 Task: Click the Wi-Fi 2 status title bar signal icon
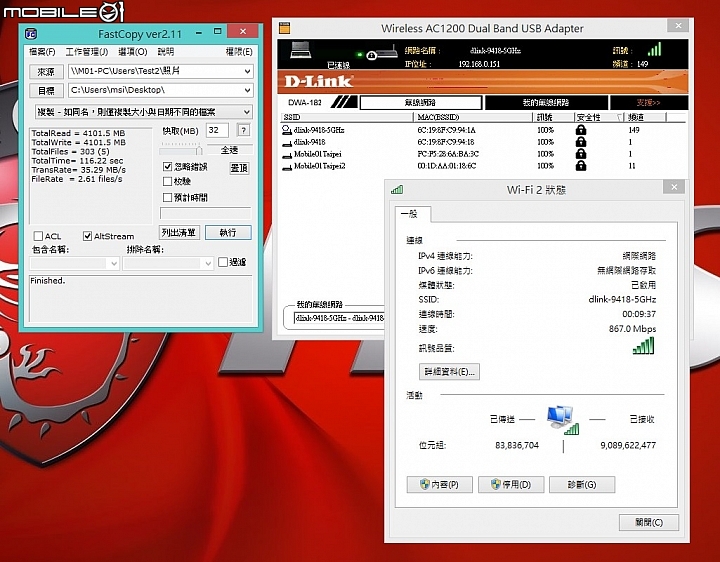(x=397, y=189)
